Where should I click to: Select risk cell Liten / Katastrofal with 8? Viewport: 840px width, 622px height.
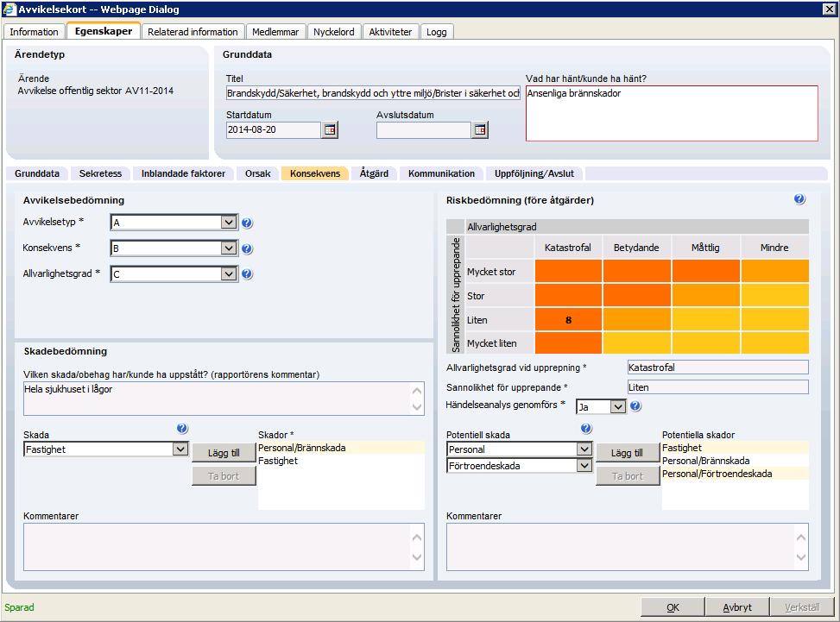[x=568, y=320]
